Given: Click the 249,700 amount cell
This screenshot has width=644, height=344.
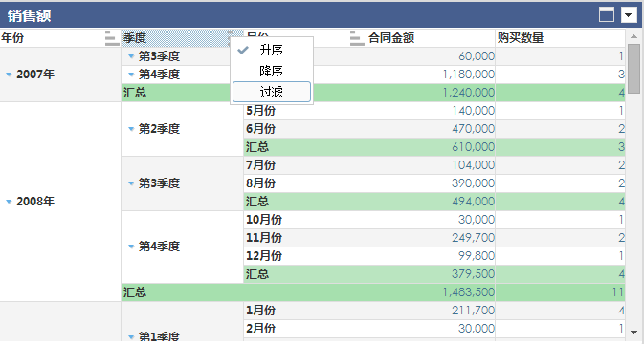Looking at the screenshot, I should click(x=431, y=238).
